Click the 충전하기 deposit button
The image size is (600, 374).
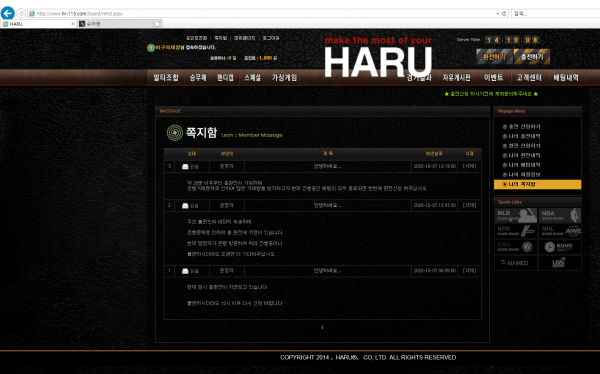click(x=532, y=57)
